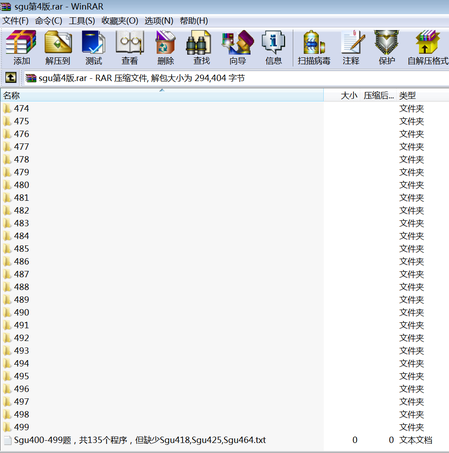Click the 查找 (Find) binoculars icon
The height and width of the screenshot is (453, 449).
tap(201, 48)
